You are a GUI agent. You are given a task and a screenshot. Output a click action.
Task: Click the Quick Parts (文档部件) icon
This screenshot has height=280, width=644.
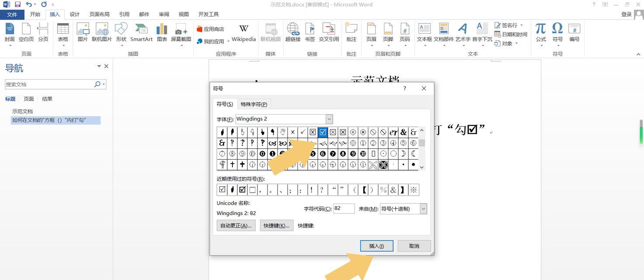(x=443, y=29)
